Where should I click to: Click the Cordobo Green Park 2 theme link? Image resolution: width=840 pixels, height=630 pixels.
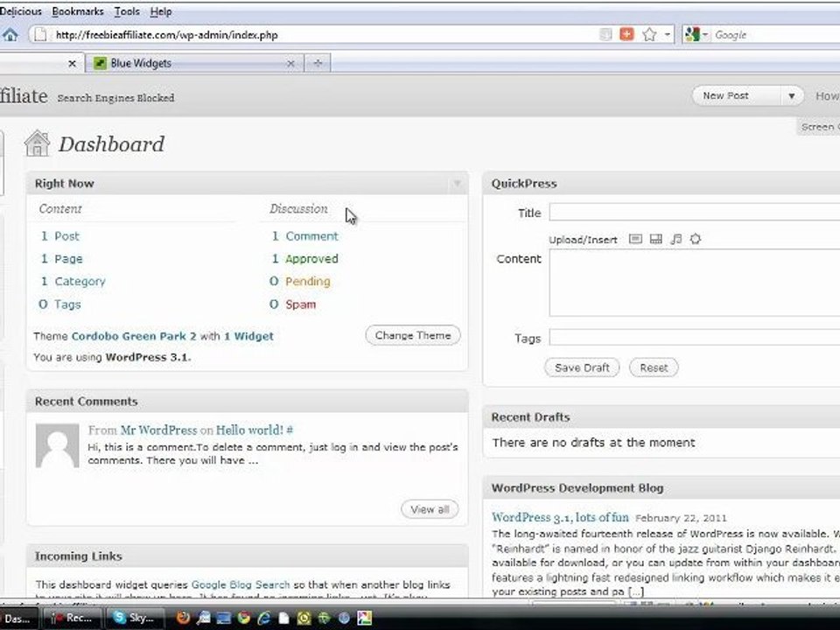tap(134, 336)
